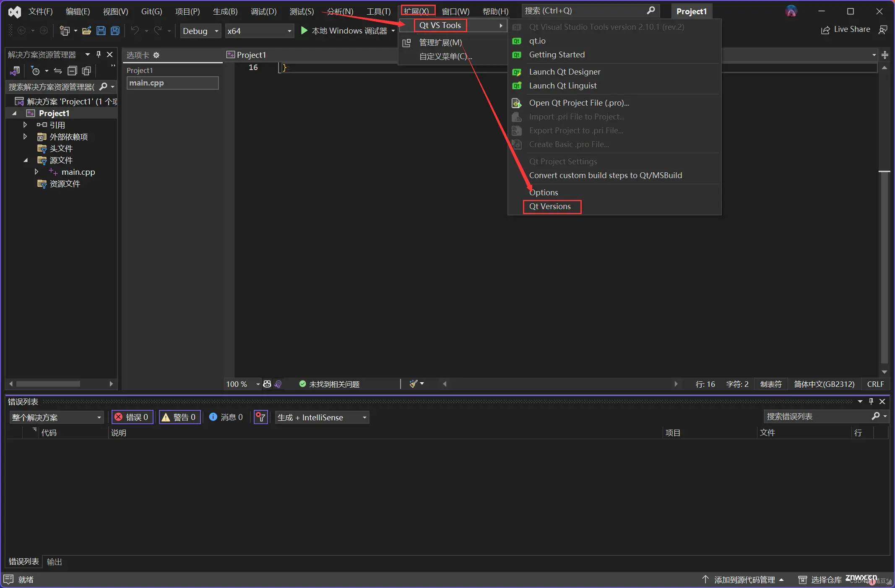The image size is (895, 588).
Task: Switch to the 输出 tab
Action: [55, 562]
